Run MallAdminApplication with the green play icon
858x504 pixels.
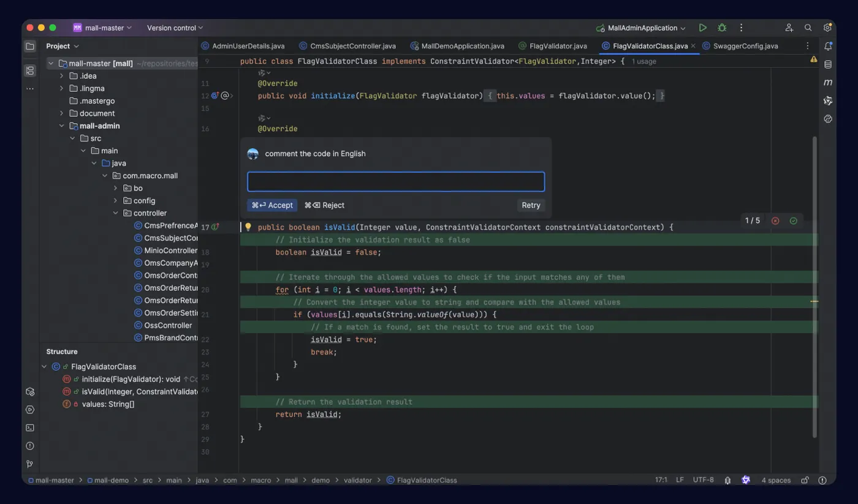pyautogui.click(x=702, y=28)
